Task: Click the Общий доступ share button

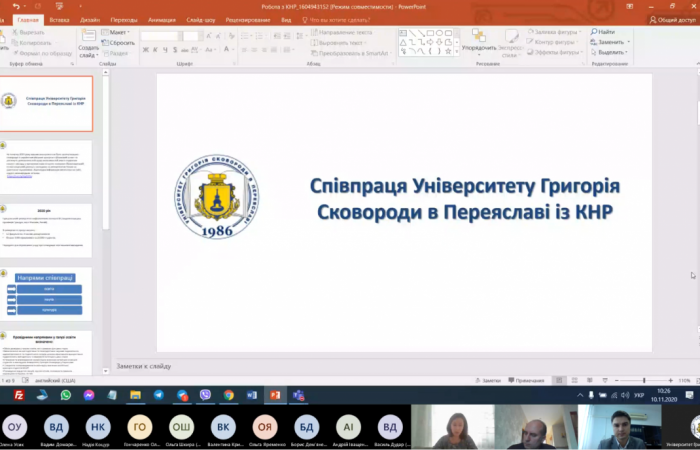Action: coord(673,20)
